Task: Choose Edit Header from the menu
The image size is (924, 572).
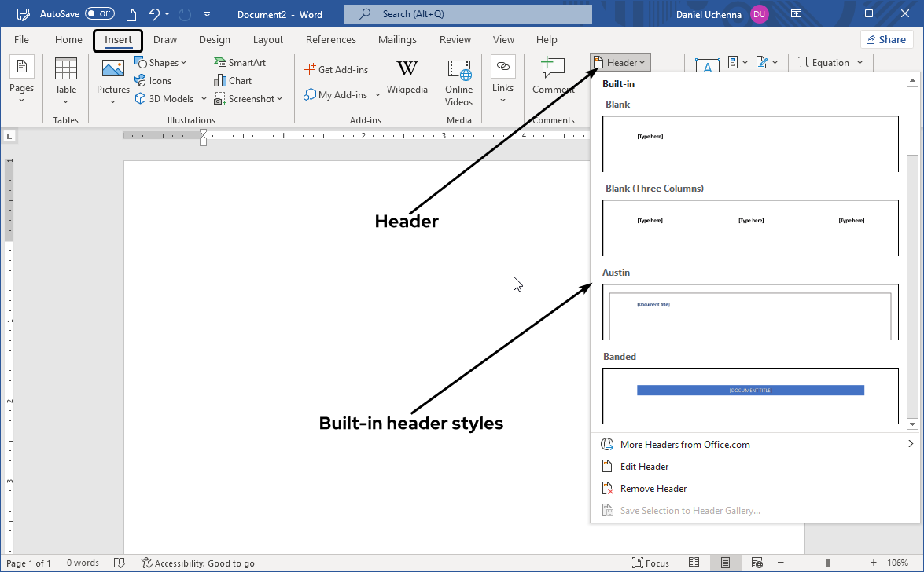Action: pos(644,467)
